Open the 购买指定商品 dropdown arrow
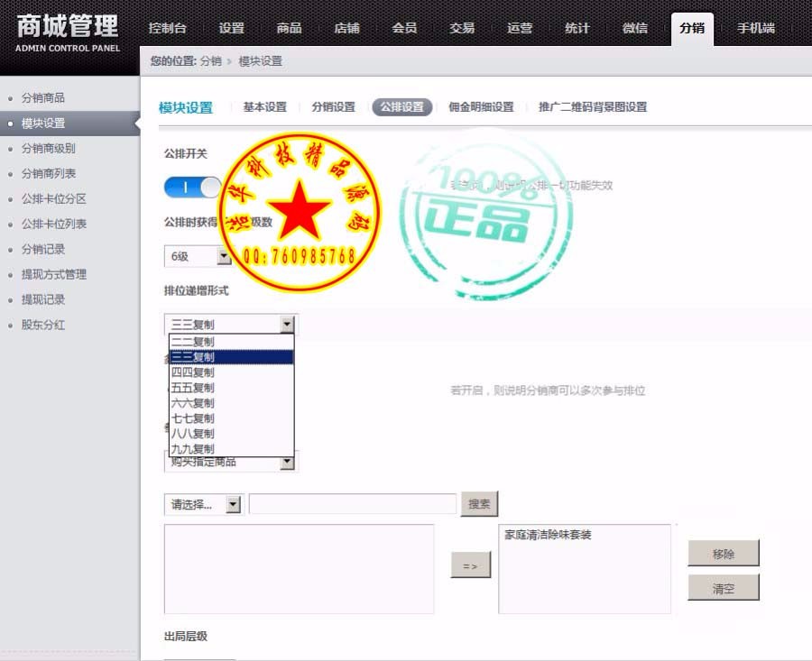812x661 pixels. click(287, 463)
